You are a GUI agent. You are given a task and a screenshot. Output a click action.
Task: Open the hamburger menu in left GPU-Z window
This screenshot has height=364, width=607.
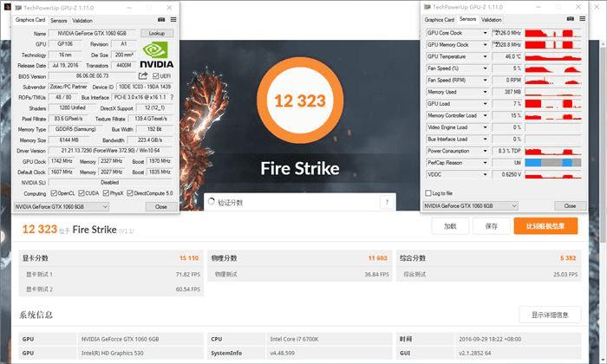(x=173, y=20)
